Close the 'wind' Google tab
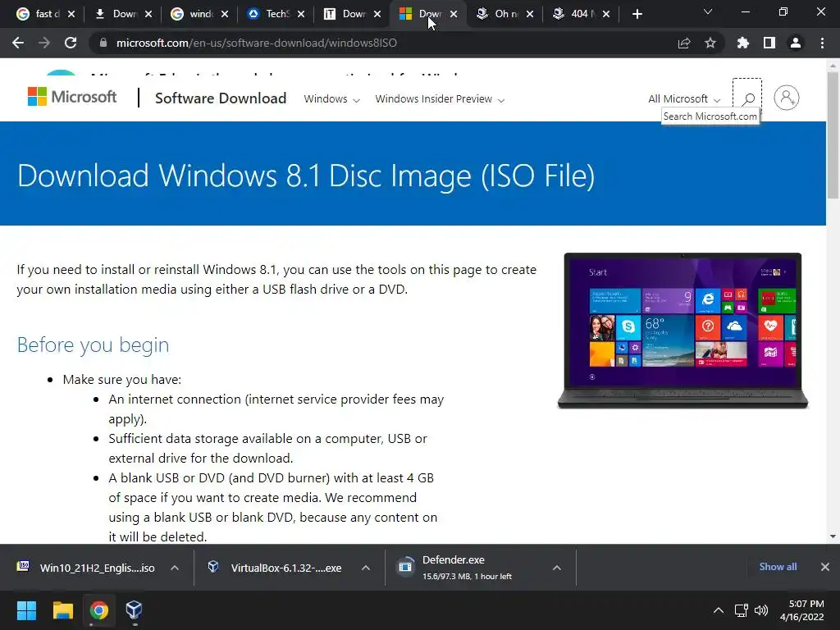Image resolution: width=840 pixels, height=630 pixels. (x=225, y=14)
